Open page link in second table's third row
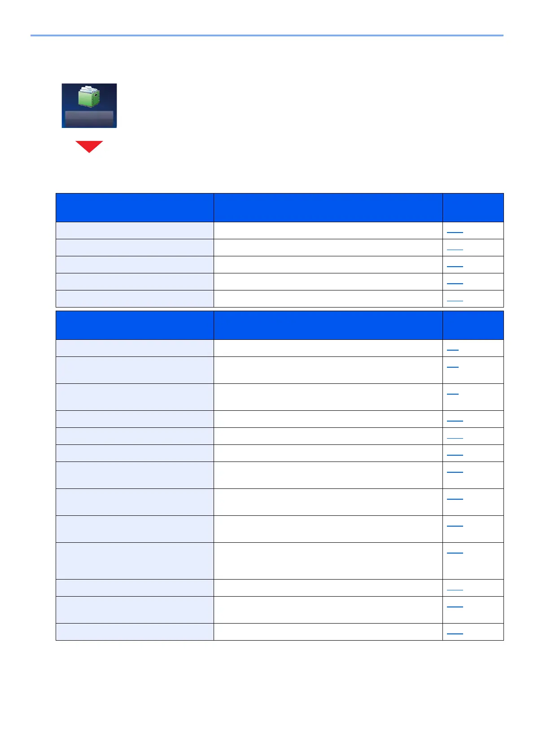The image size is (534, 756). [x=453, y=392]
